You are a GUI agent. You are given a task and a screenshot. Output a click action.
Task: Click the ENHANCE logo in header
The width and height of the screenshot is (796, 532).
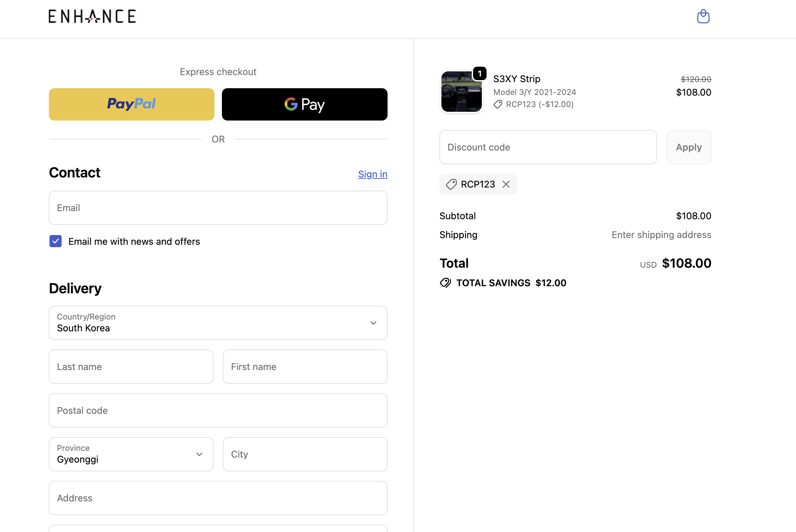[x=92, y=16]
